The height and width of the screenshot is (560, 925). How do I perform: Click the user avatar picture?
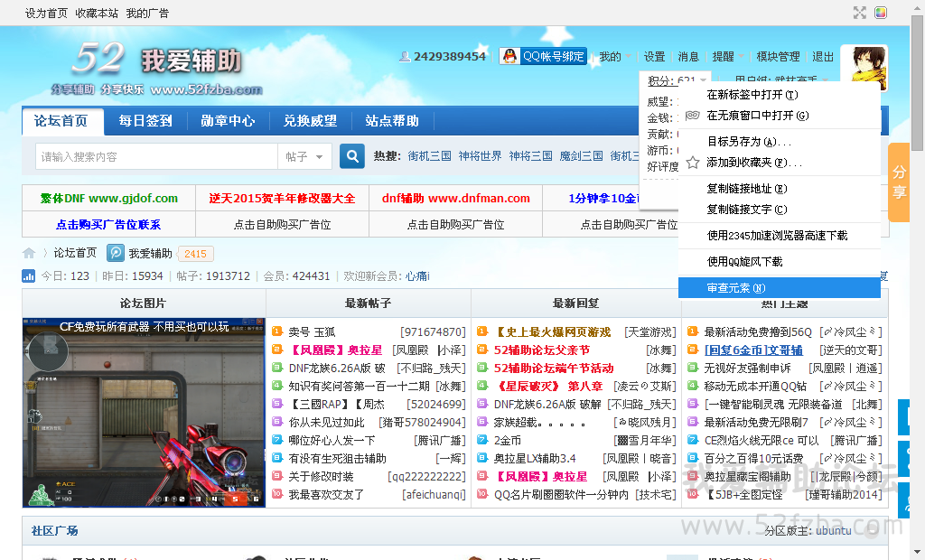pos(863,69)
